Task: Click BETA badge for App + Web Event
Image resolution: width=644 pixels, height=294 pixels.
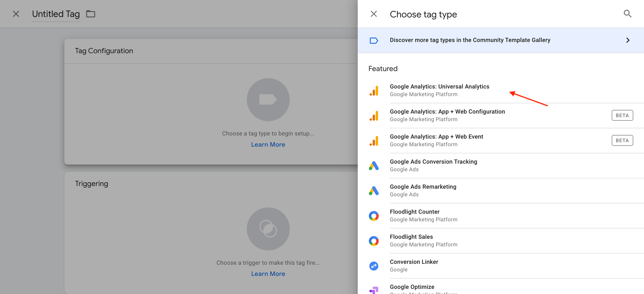Action: tap(622, 140)
